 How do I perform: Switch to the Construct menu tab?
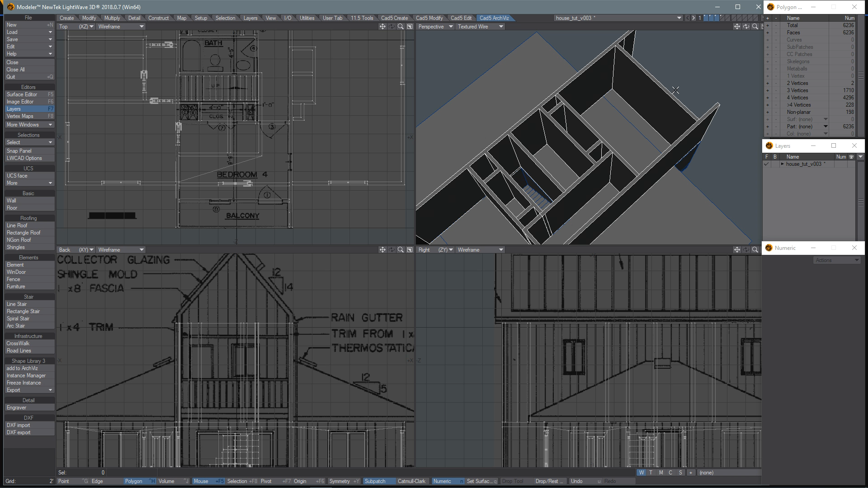click(158, 18)
